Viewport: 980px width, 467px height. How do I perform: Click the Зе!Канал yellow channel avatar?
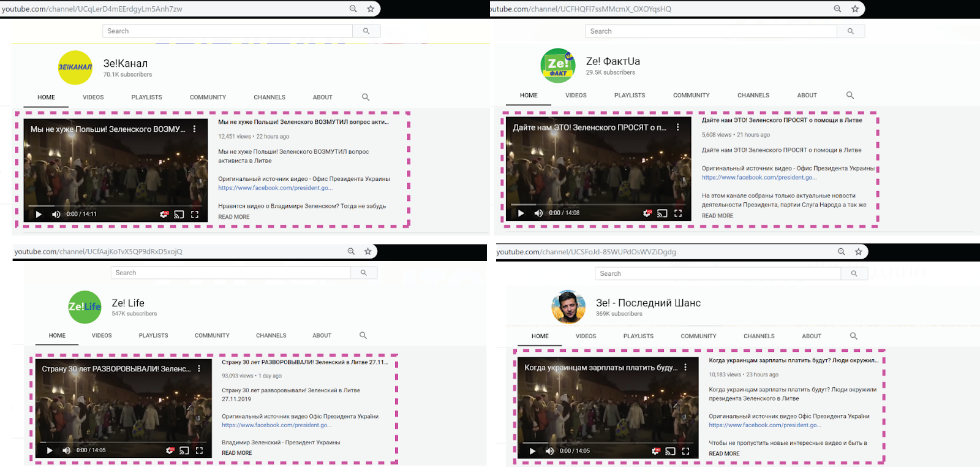tap(75, 67)
